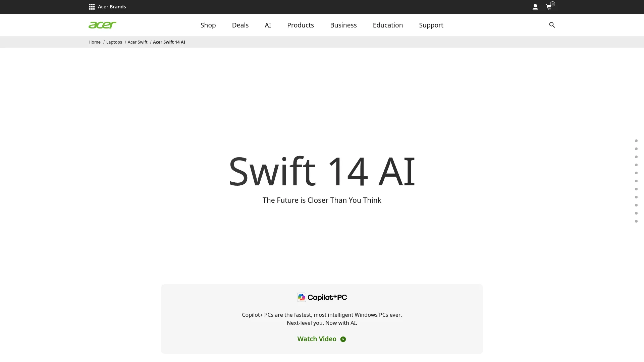The width and height of the screenshot is (644, 362).
Task: Click the play icon beside Watch Video
Action: coord(343,339)
